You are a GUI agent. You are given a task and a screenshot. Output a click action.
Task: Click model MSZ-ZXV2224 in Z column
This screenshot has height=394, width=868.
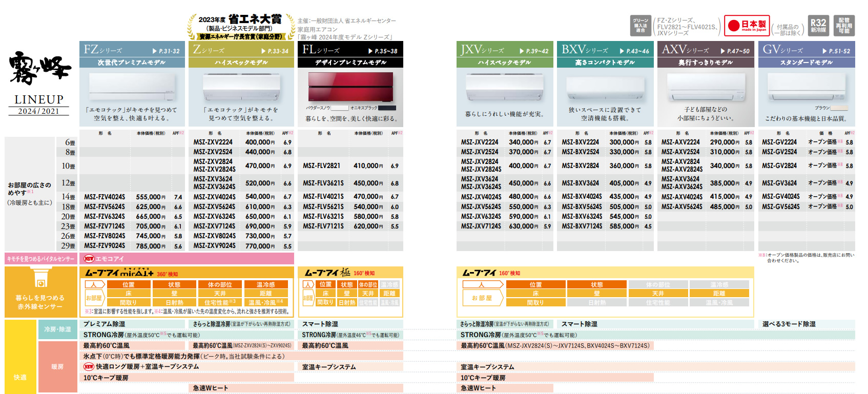pos(213,142)
